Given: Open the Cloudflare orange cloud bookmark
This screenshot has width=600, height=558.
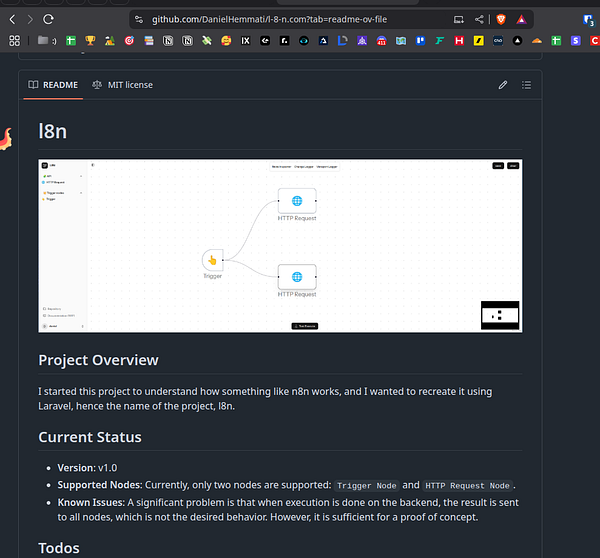Looking at the screenshot, I should (537, 41).
